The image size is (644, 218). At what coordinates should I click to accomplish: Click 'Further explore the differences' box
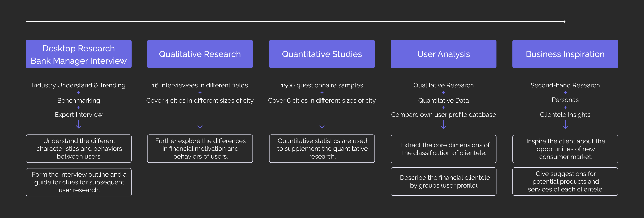(200, 149)
